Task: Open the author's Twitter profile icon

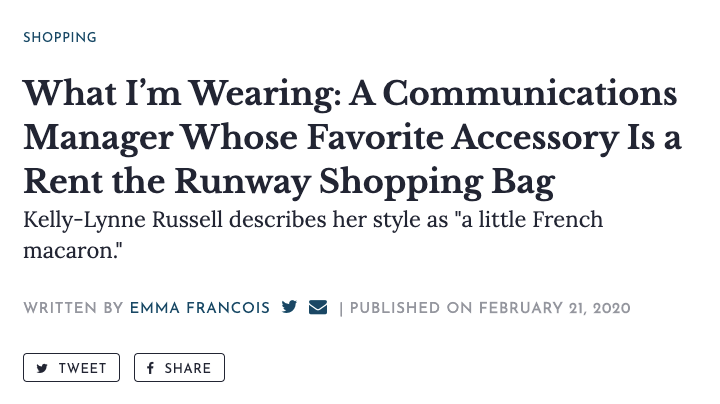Action: click(x=289, y=308)
